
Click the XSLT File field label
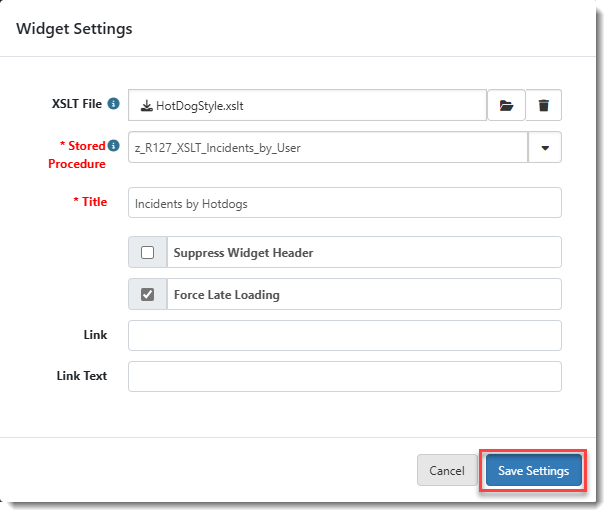click(78, 104)
